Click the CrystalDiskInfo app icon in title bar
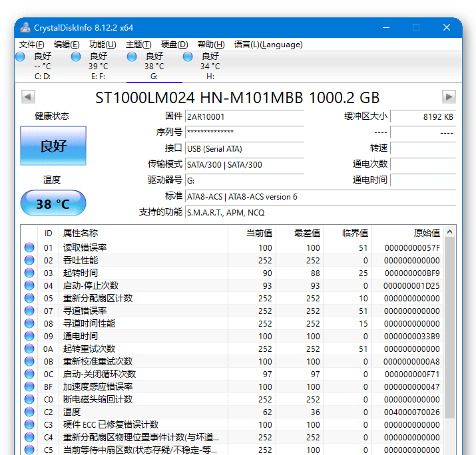This screenshot has height=455, width=476. tap(25, 27)
